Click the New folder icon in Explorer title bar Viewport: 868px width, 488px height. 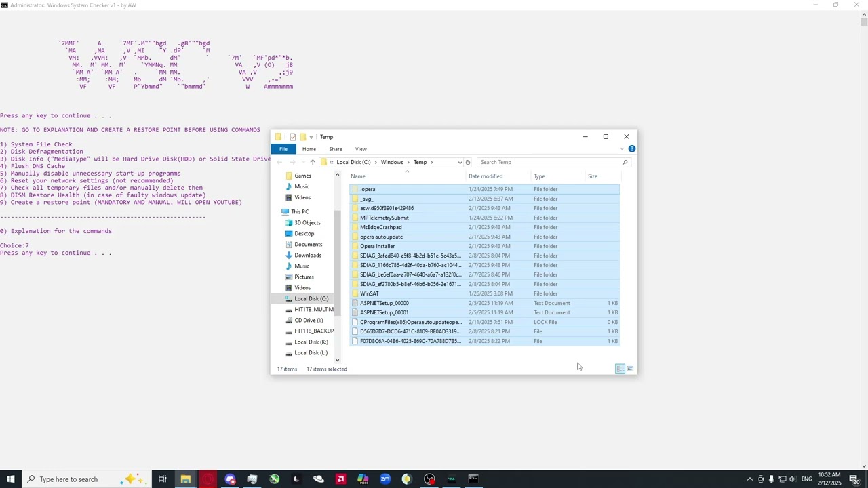coord(302,137)
